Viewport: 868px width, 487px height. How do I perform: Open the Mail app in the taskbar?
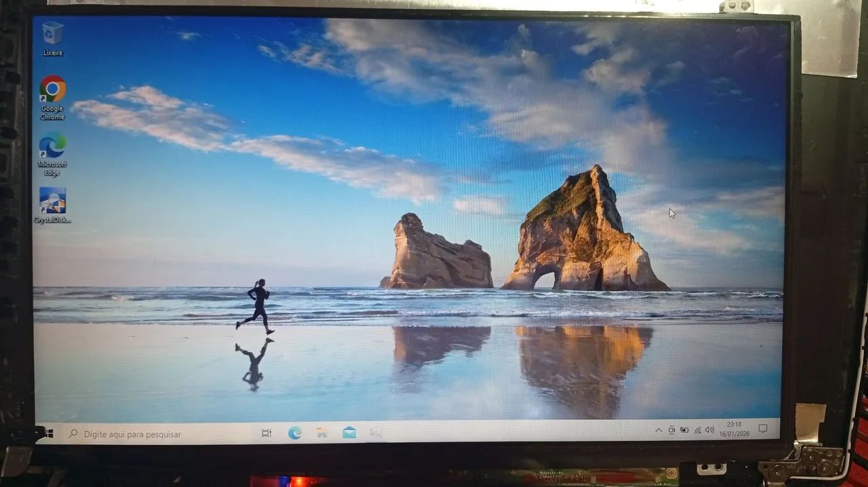tap(349, 432)
